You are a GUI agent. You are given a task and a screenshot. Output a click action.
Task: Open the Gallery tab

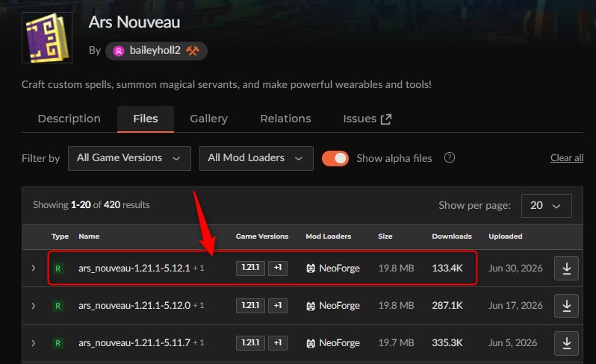click(208, 119)
